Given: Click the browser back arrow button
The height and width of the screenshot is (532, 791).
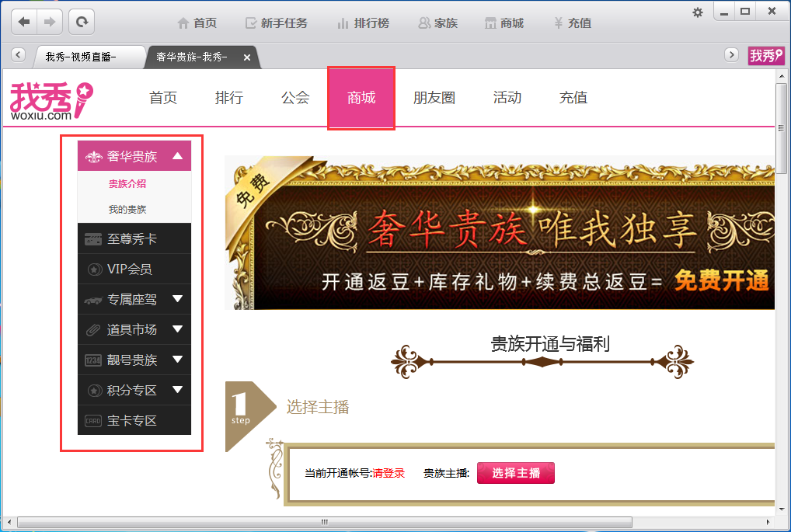Looking at the screenshot, I should pos(24,22).
